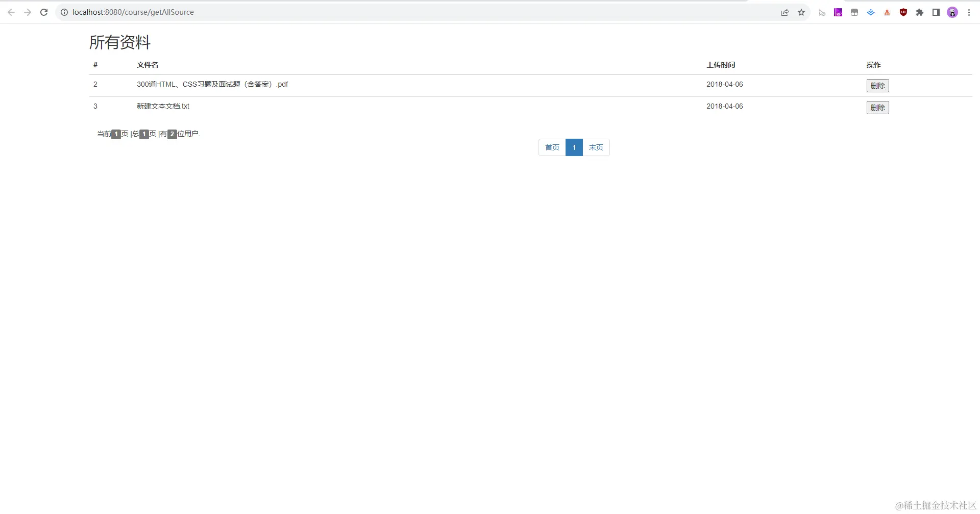Screen dimensions: 980x514
Task: Select file name 新建文本文档.txt
Action: (x=163, y=106)
